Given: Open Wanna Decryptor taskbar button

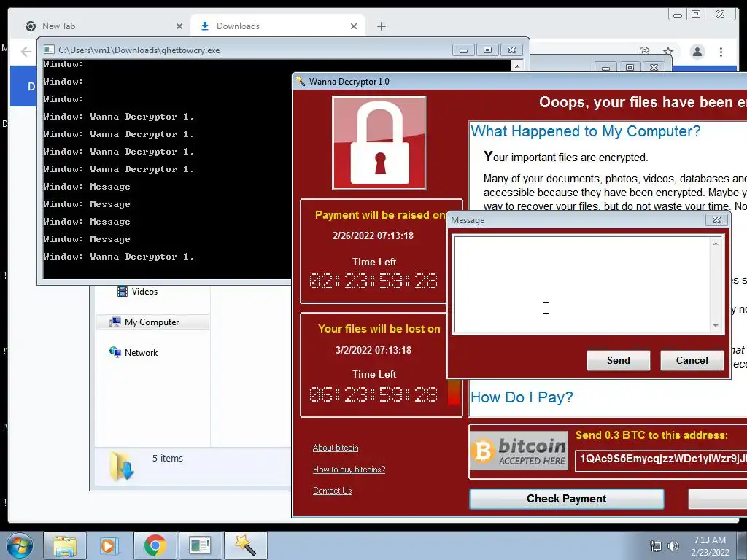Looking at the screenshot, I should [x=245, y=545].
